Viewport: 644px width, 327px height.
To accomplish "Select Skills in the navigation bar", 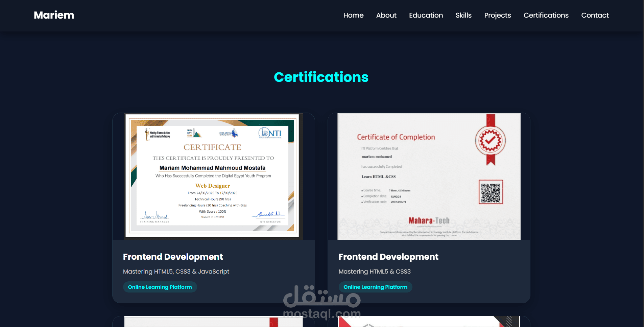I will click(x=463, y=15).
